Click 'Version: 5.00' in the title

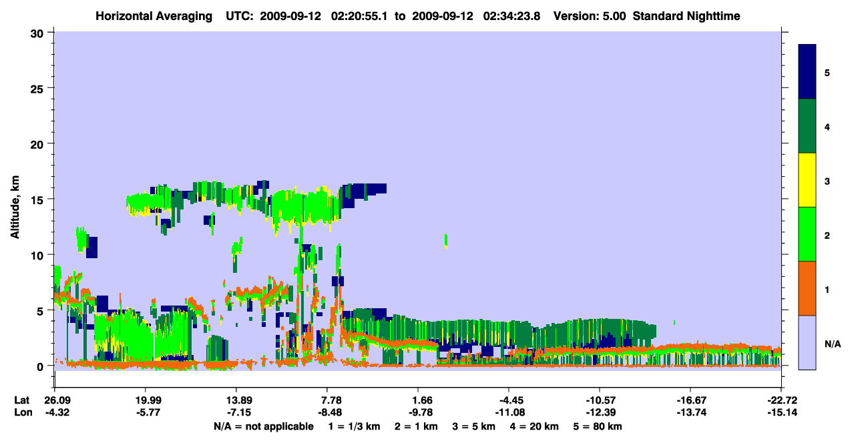[590, 15]
